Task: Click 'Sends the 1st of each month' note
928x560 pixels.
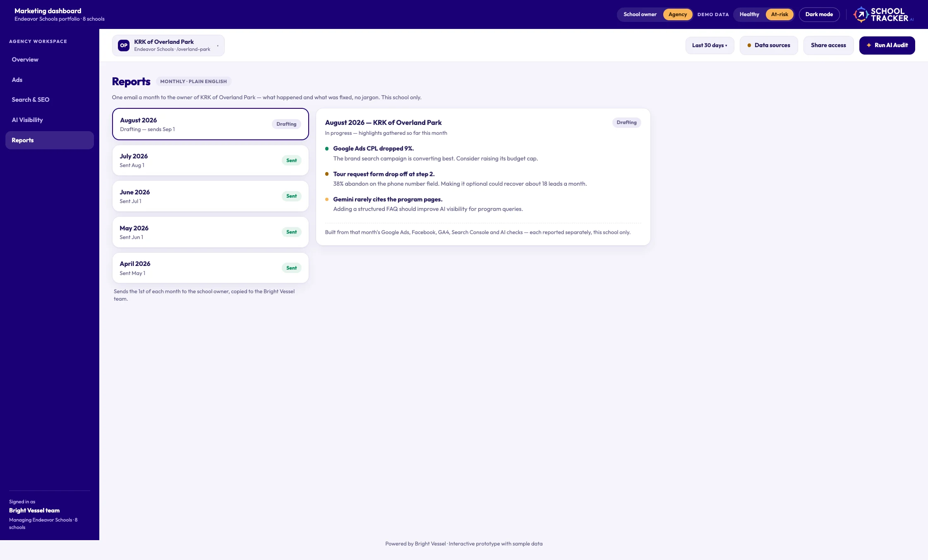Action: tap(204, 295)
